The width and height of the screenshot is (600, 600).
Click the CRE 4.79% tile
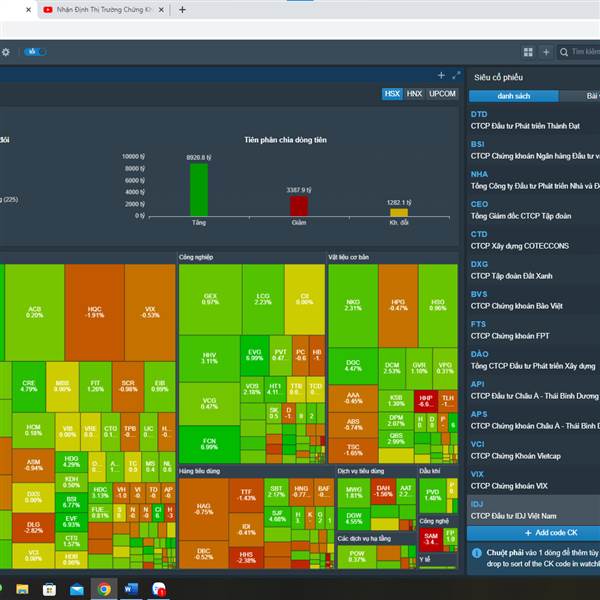tap(29, 386)
